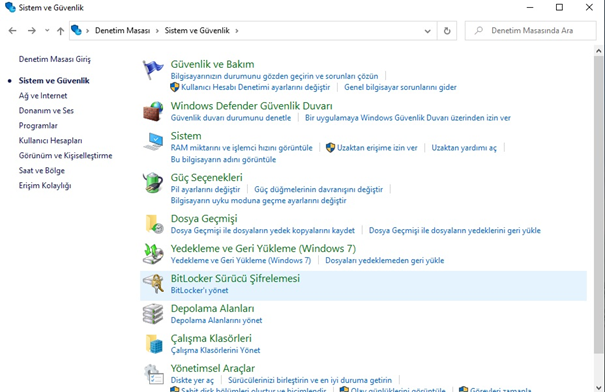
Task: Open Windows Defender Güvenlik Duvarı heading
Action: (x=251, y=106)
